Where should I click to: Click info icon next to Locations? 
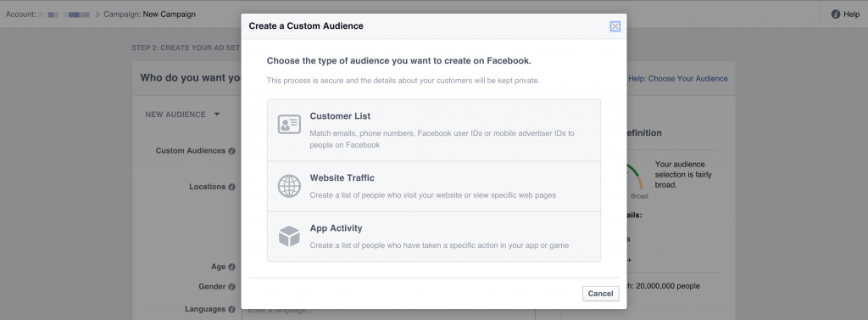(x=232, y=187)
